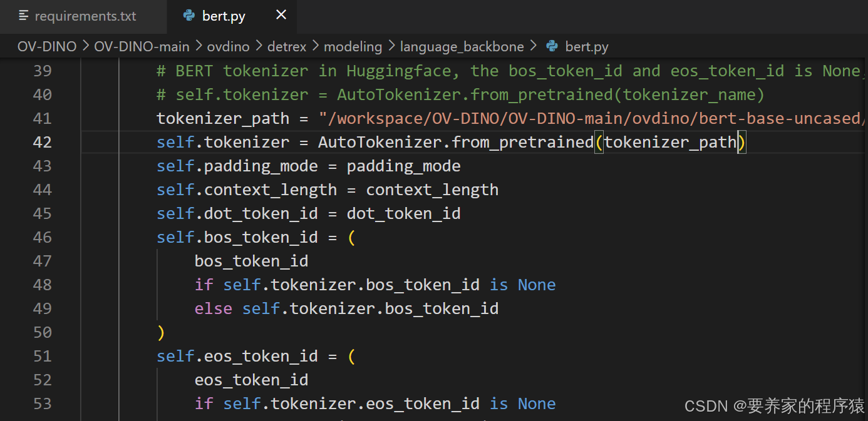Screen dimensions: 868x421
Task: Place cursor on tokenizer_path string on line 41
Action: coord(591,119)
